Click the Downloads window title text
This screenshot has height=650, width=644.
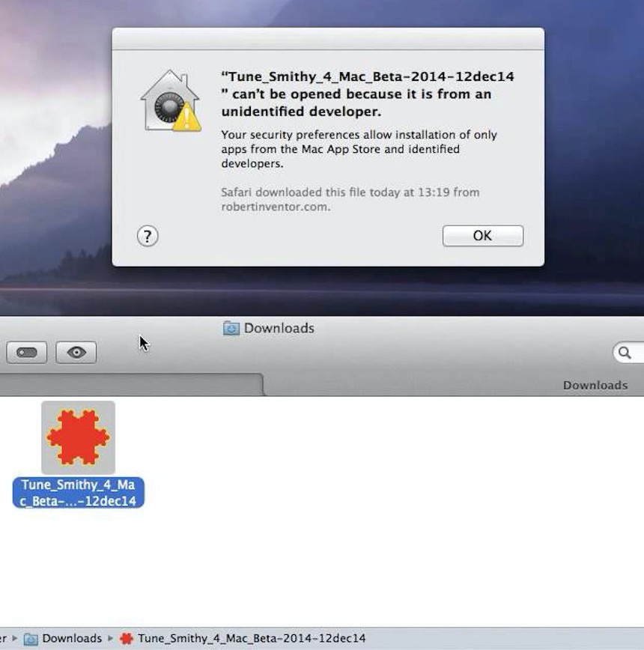pos(279,328)
